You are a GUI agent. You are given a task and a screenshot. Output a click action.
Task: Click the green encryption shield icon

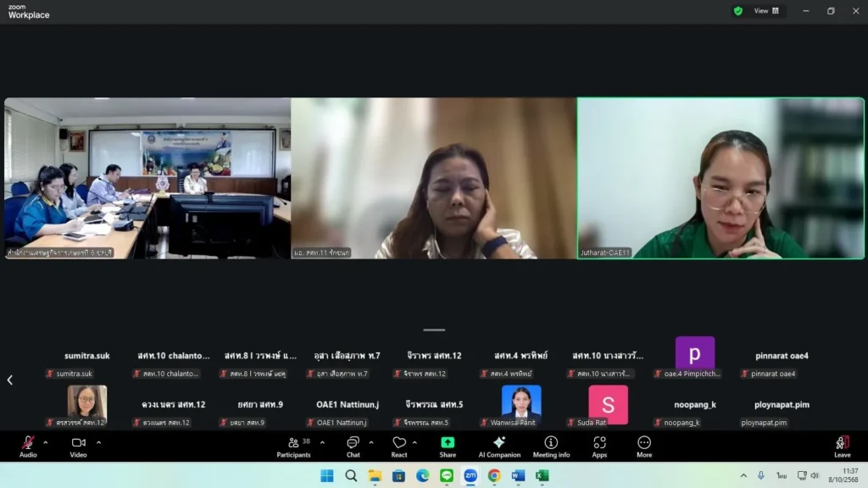738,11
